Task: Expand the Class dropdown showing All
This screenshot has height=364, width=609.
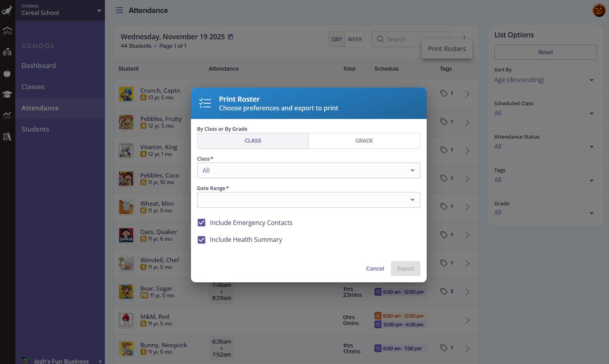Action: coord(308,170)
